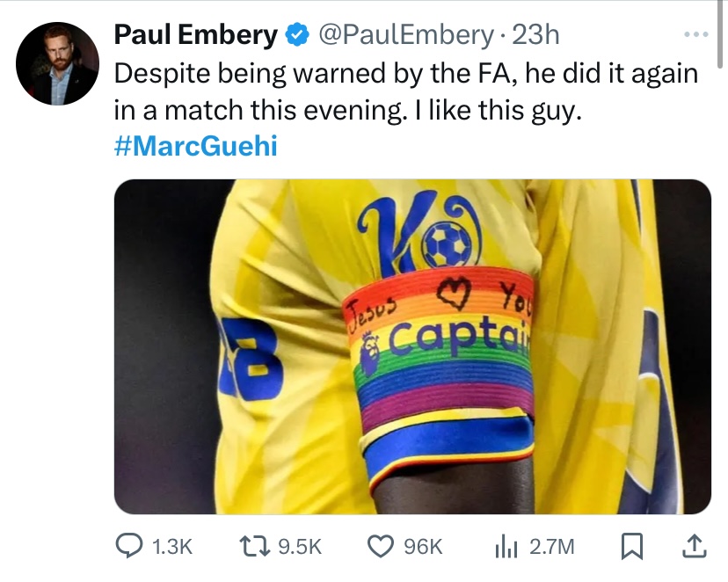Repost the tweet using the retweet arrows
The image size is (728, 582).
coord(258,546)
